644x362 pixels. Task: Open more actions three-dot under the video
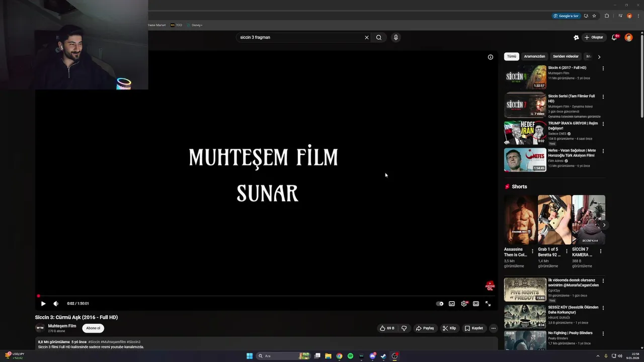coord(494,328)
